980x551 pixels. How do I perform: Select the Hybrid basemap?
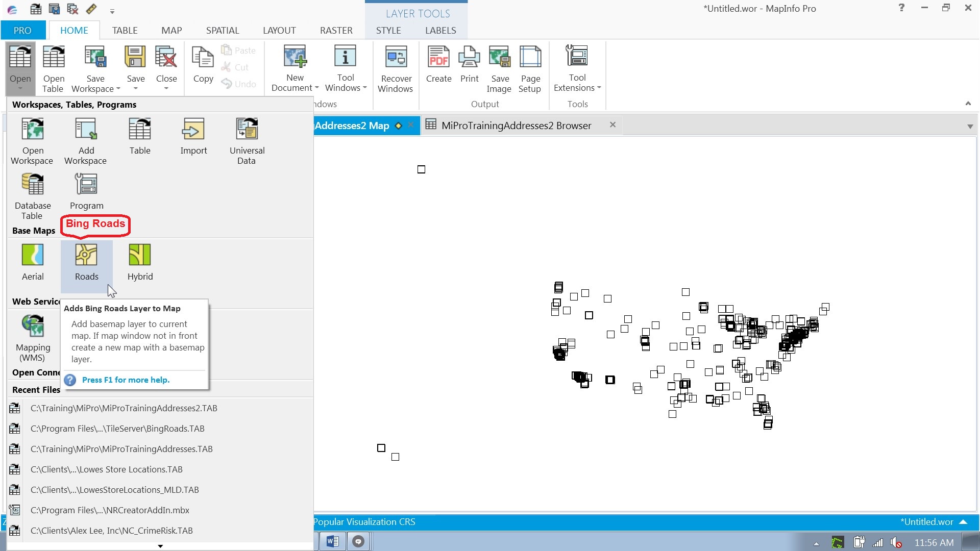click(x=139, y=261)
